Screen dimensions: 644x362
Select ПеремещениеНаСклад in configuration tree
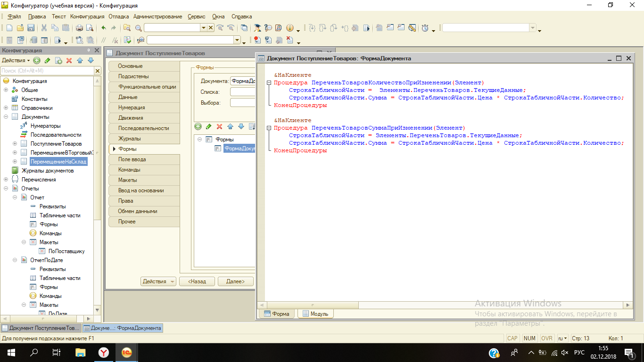click(58, 162)
